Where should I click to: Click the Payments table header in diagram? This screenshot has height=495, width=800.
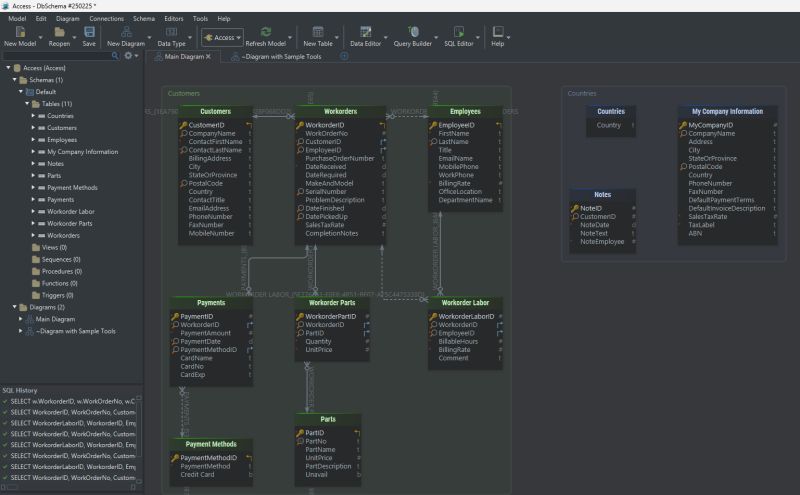pyautogui.click(x=211, y=303)
